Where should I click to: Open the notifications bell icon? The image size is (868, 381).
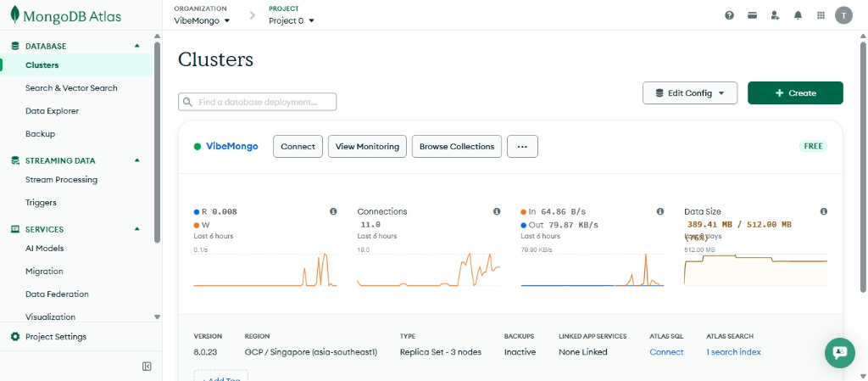[x=798, y=15]
